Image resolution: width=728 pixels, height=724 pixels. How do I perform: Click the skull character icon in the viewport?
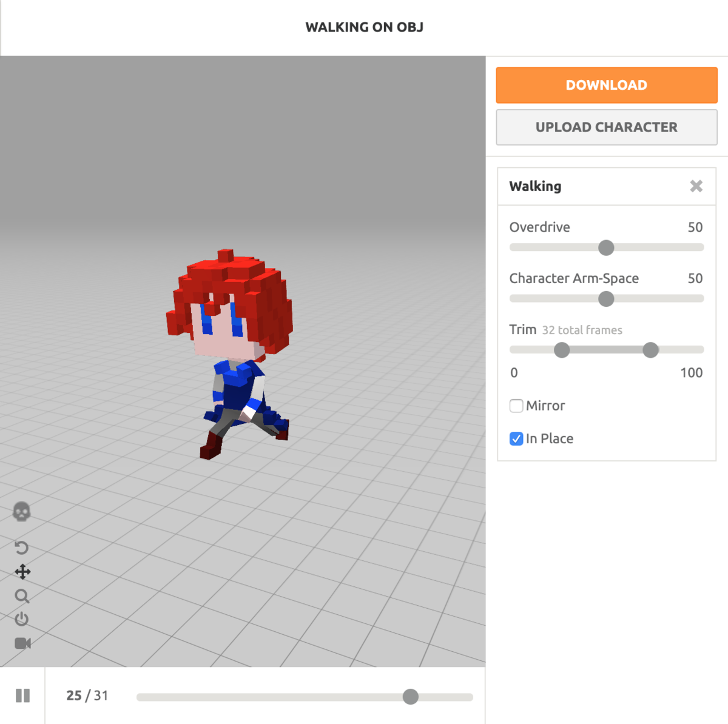pos(22,512)
